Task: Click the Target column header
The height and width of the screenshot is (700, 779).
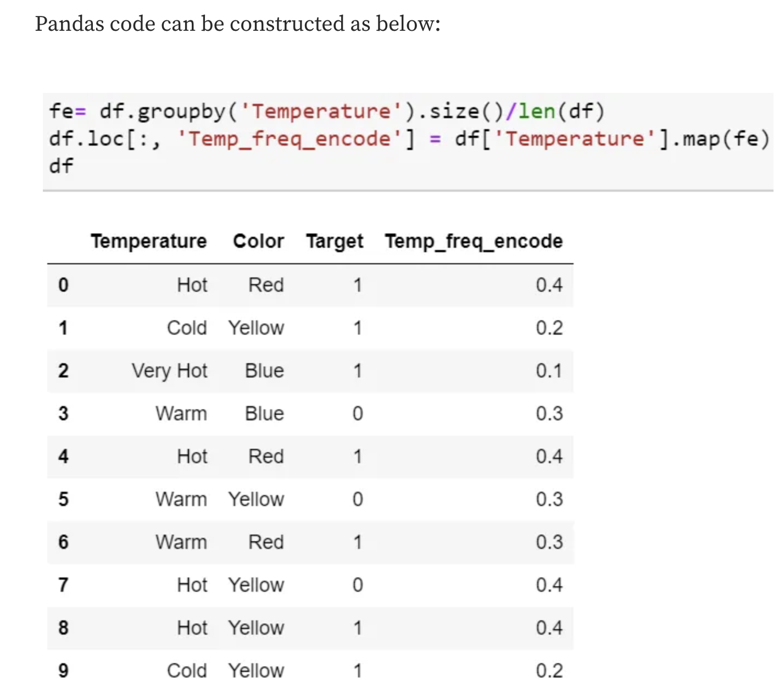Action: (x=335, y=241)
